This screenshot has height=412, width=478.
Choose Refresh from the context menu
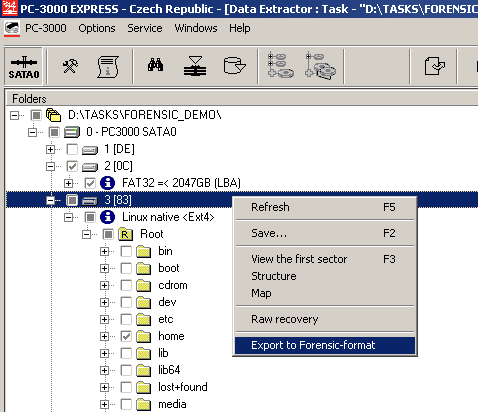(x=325, y=207)
